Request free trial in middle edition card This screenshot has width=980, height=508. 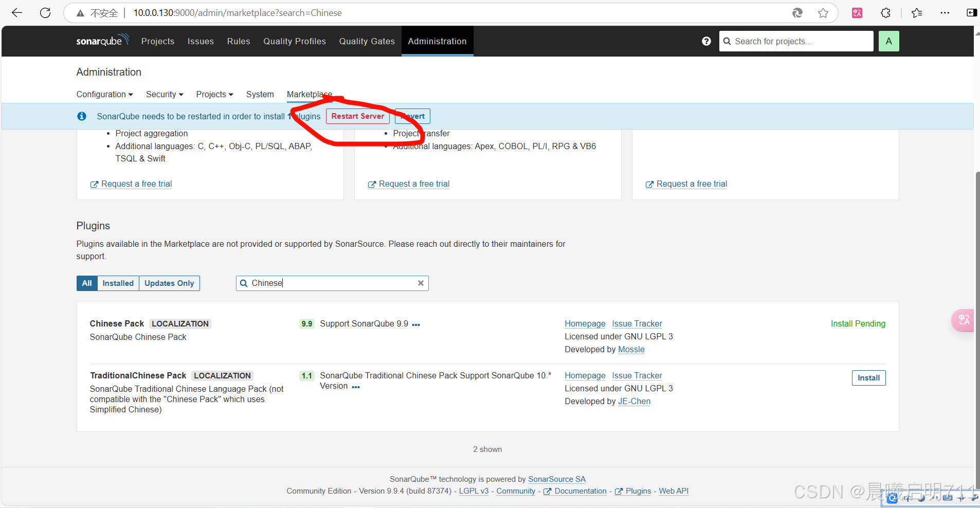pos(409,184)
